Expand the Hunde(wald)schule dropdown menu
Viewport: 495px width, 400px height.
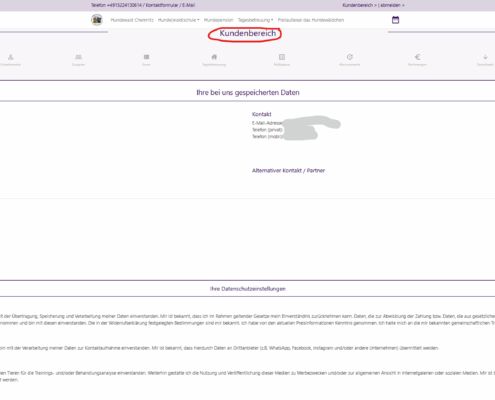tap(178, 20)
